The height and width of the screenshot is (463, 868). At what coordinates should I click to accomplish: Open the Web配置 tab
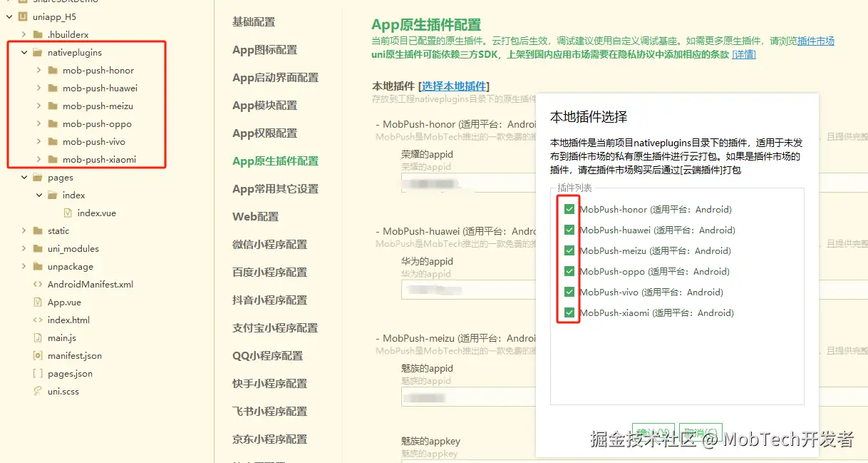pos(256,217)
